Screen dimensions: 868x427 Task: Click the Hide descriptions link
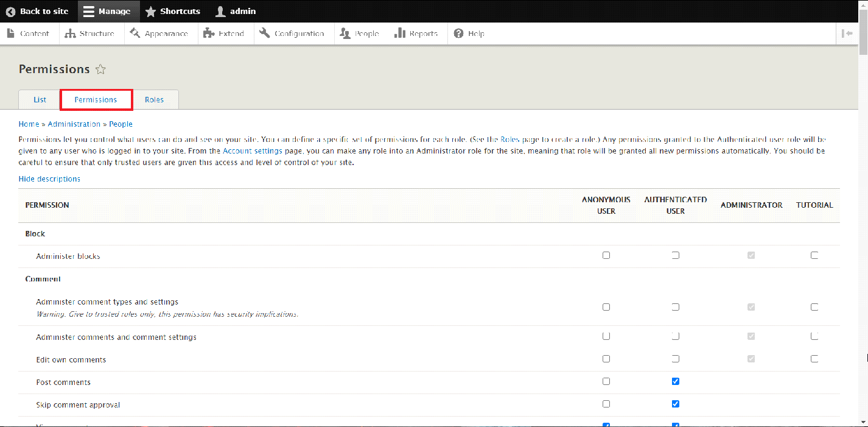(49, 179)
